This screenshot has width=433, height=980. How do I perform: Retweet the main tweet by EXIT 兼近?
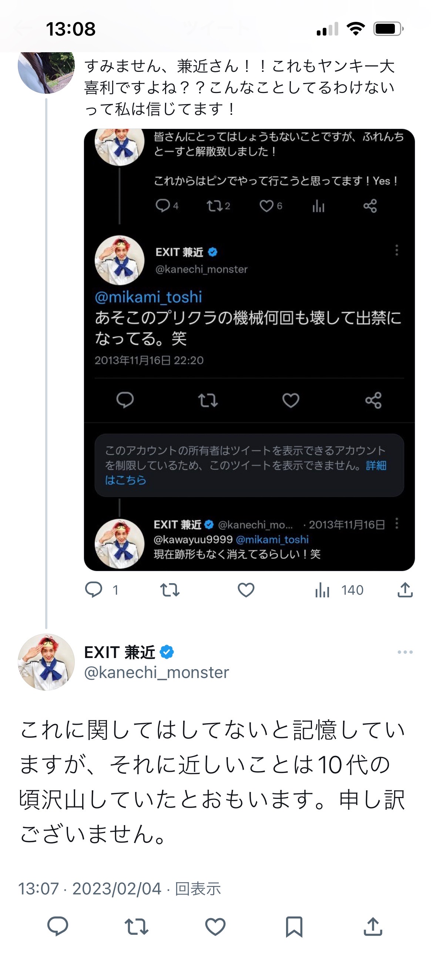137,926
